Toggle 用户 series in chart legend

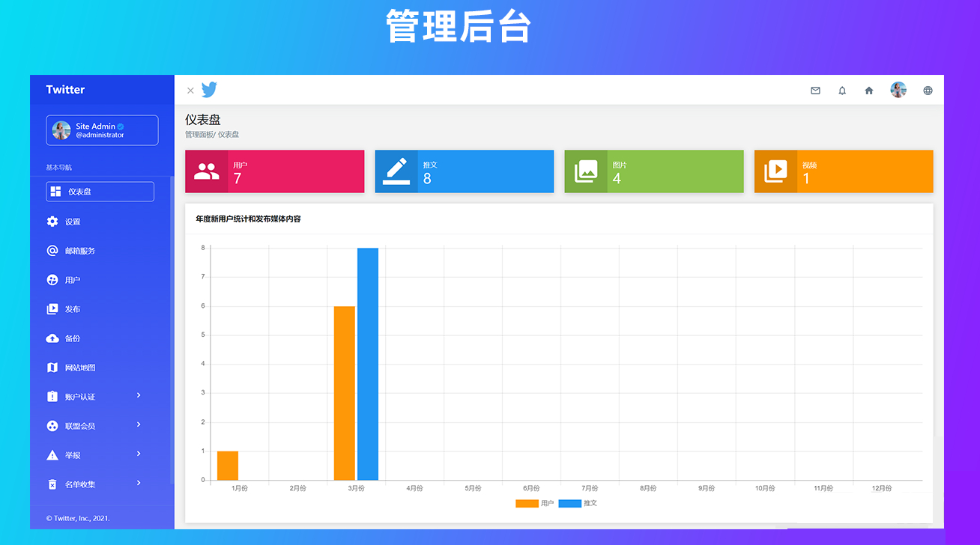(535, 503)
